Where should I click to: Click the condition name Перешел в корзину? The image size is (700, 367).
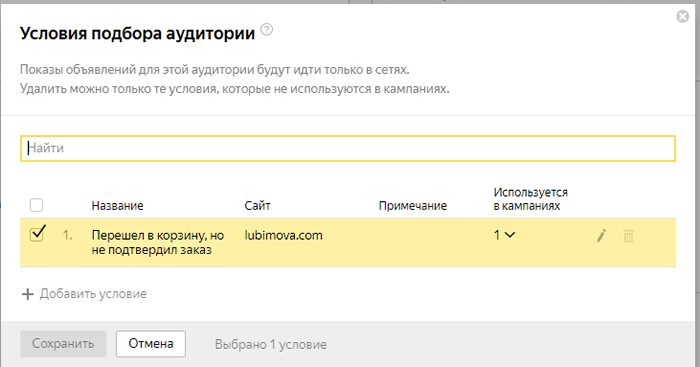(158, 242)
